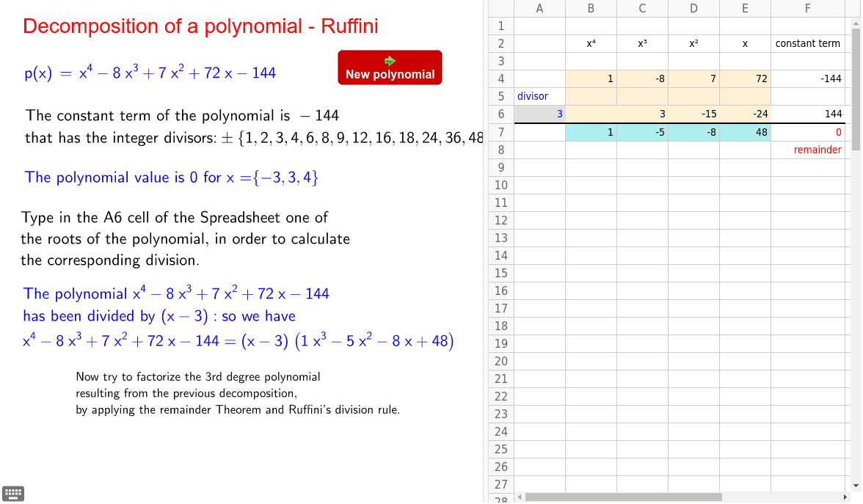863x504 pixels.
Task: Click the red 'remainder' label cell
Action: (x=807, y=150)
